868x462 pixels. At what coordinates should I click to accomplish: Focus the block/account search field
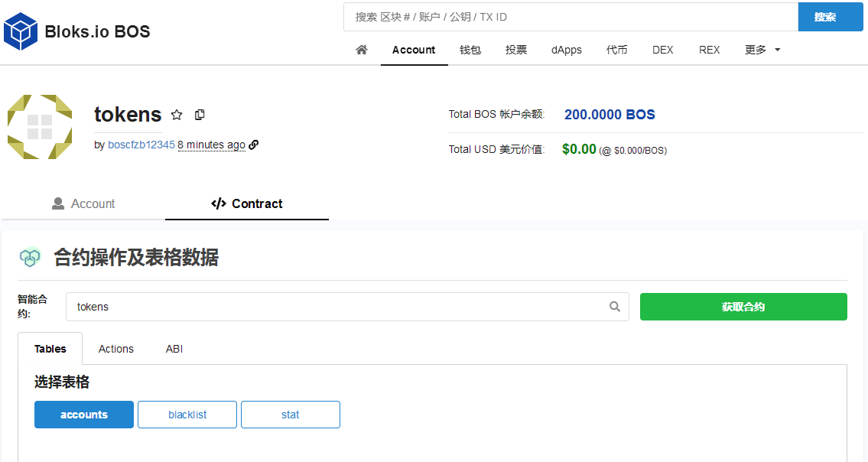(x=571, y=17)
